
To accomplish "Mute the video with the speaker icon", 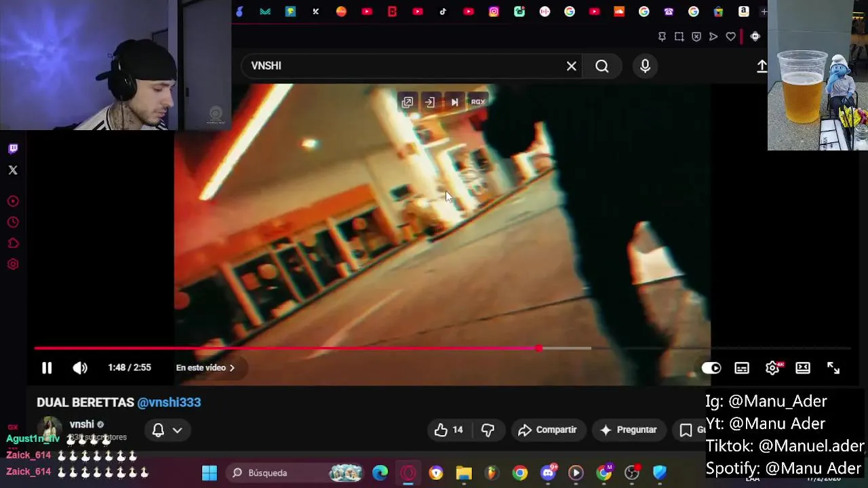I will pyautogui.click(x=80, y=368).
